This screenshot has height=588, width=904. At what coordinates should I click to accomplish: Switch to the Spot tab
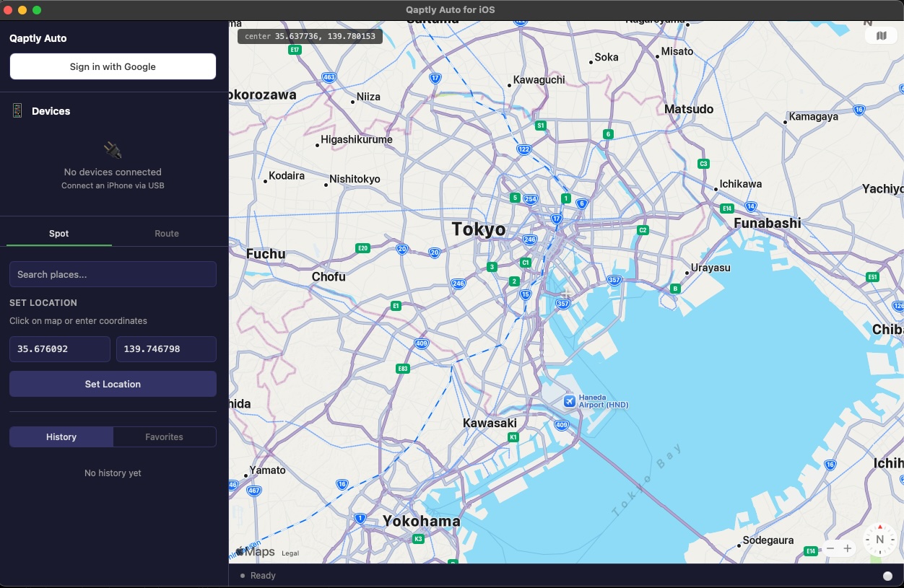[x=59, y=234]
